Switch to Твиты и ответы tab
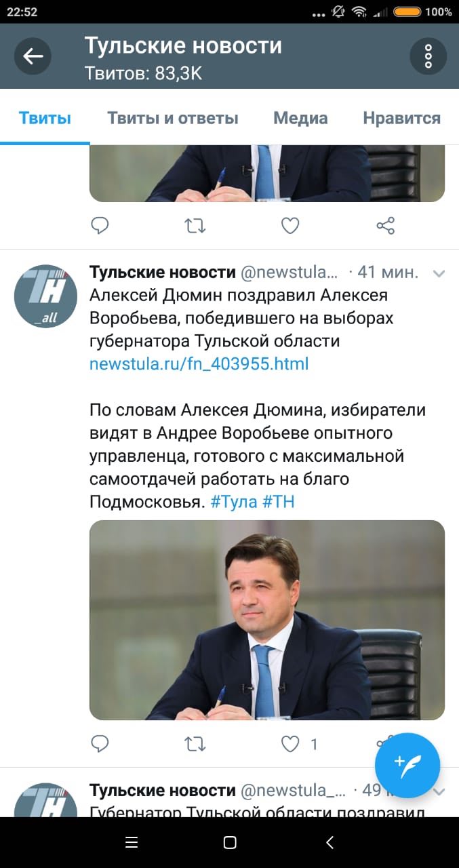This screenshot has height=868, width=459. (173, 118)
